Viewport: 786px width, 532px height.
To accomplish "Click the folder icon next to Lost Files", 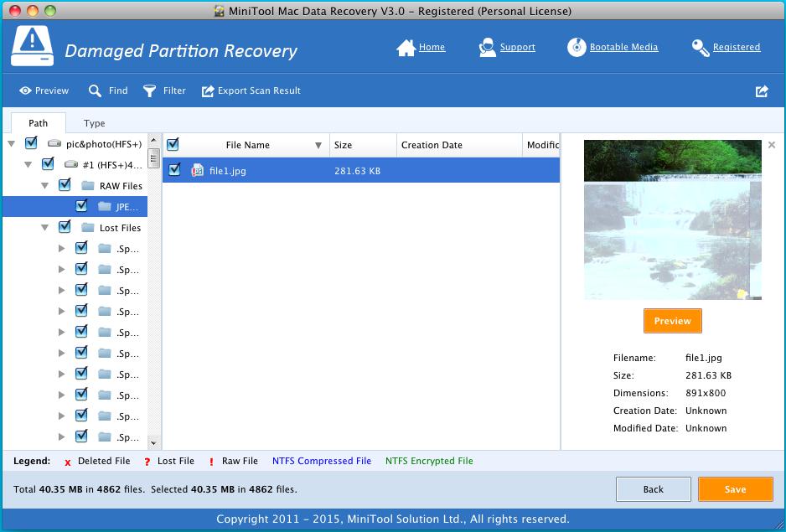I will pyautogui.click(x=88, y=228).
